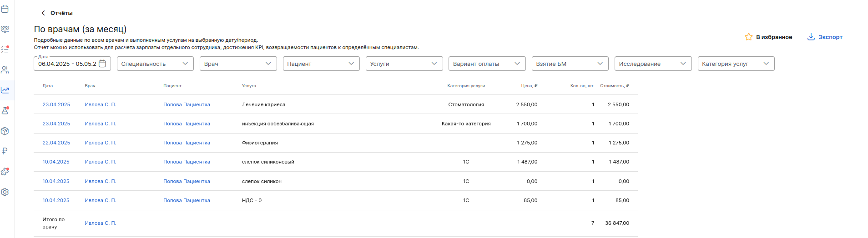Open the tasks checklist sidebar icon
The image size is (868, 238).
[x=5, y=49]
